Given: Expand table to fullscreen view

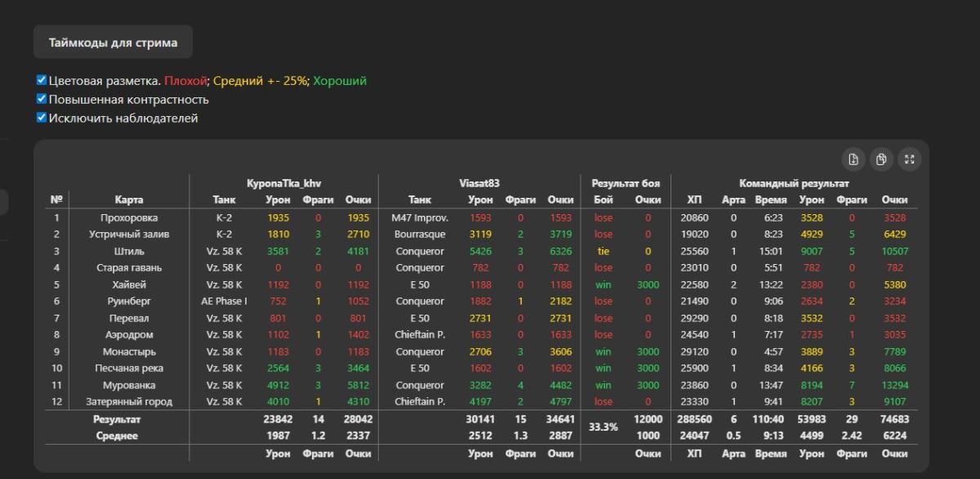Looking at the screenshot, I should coord(909,159).
